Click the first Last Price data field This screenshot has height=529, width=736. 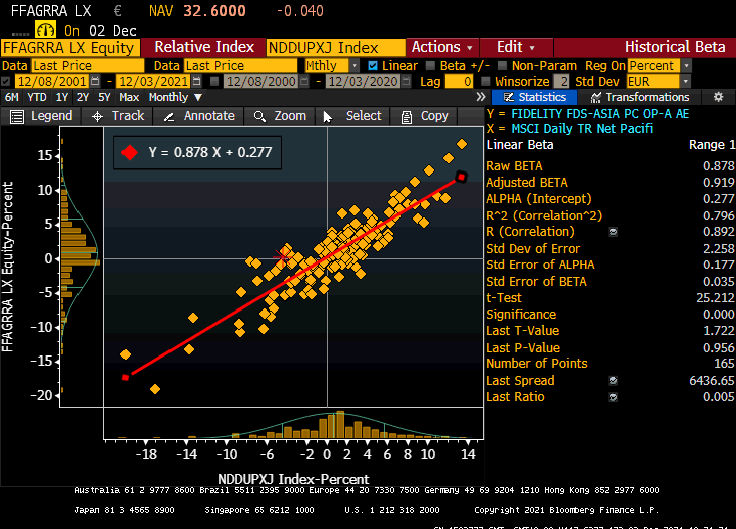tap(88, 66)
